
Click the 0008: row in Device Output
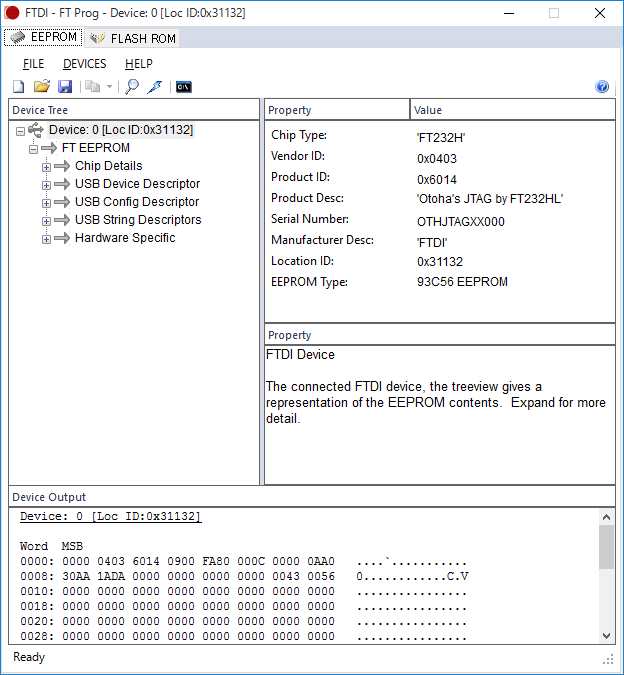pos(244,576)
